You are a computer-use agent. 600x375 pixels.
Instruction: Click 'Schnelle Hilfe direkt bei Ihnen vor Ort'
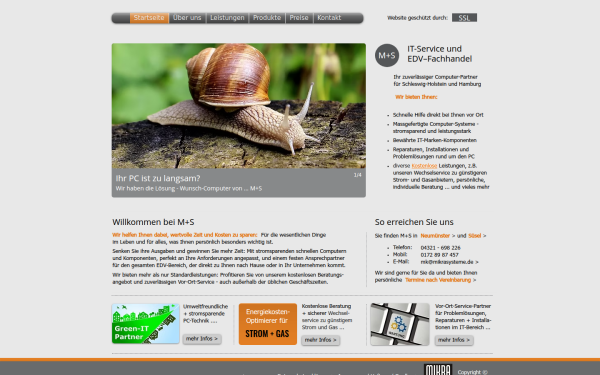click(438, 115)
